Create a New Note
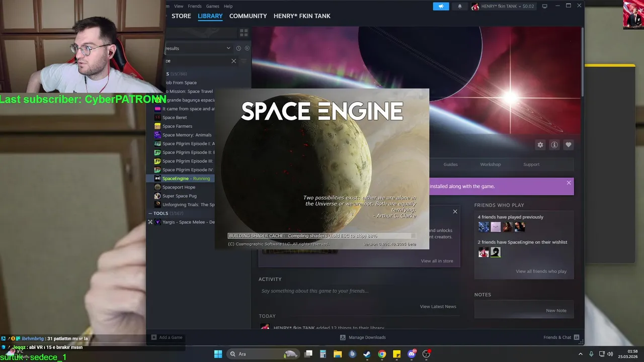The height and width of the screenshot is (362, 644). tap(556, 310)
